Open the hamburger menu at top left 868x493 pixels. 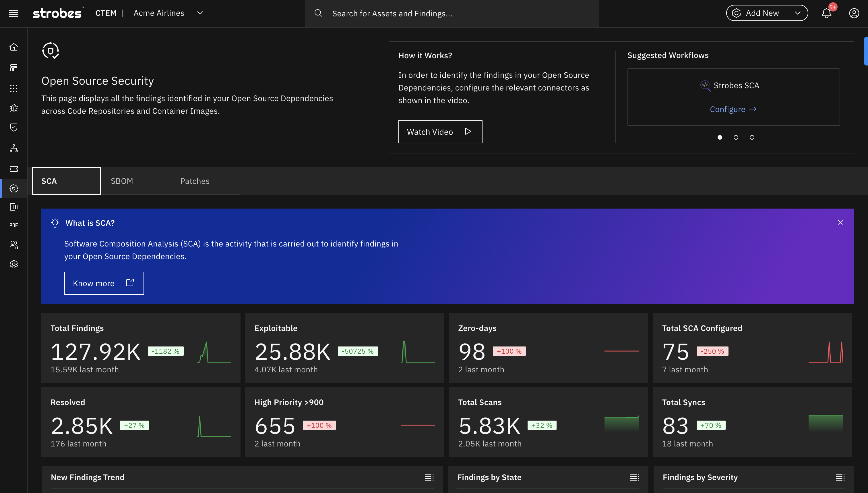[13, 13]
